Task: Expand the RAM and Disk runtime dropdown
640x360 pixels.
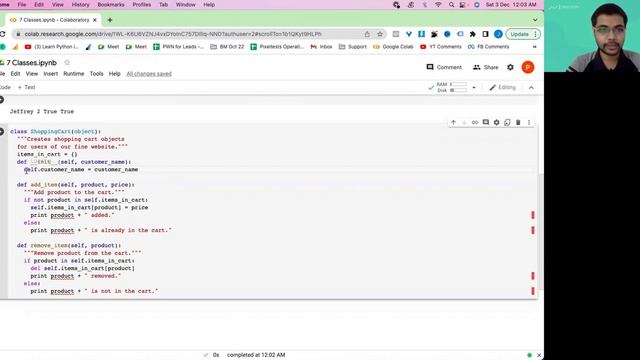Action: point(474,87)
